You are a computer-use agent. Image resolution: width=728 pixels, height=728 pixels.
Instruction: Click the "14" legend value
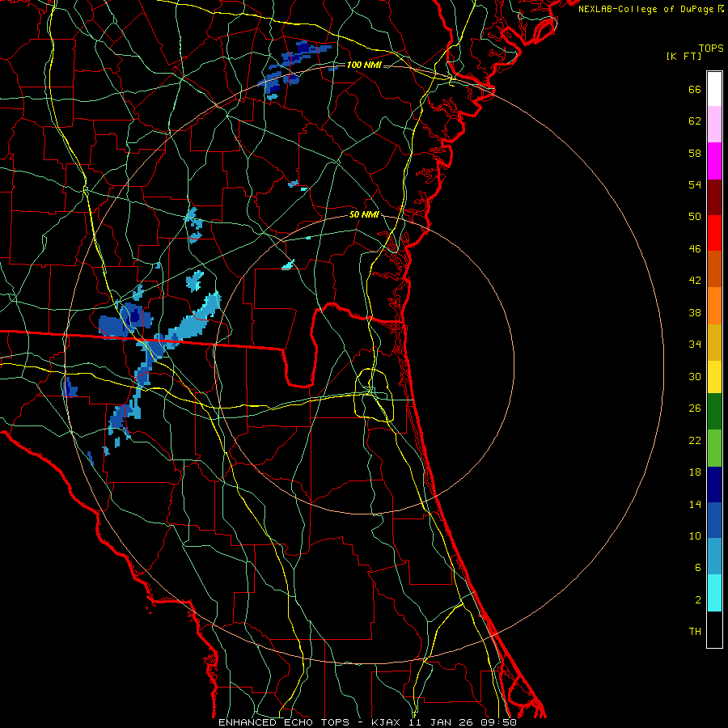point(695,504)
